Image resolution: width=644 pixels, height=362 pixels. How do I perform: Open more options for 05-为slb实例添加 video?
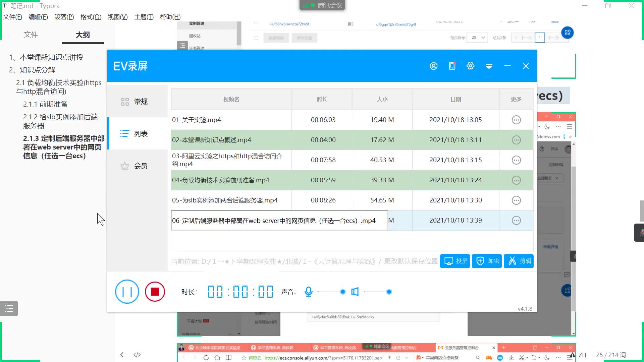coord(516,200)
